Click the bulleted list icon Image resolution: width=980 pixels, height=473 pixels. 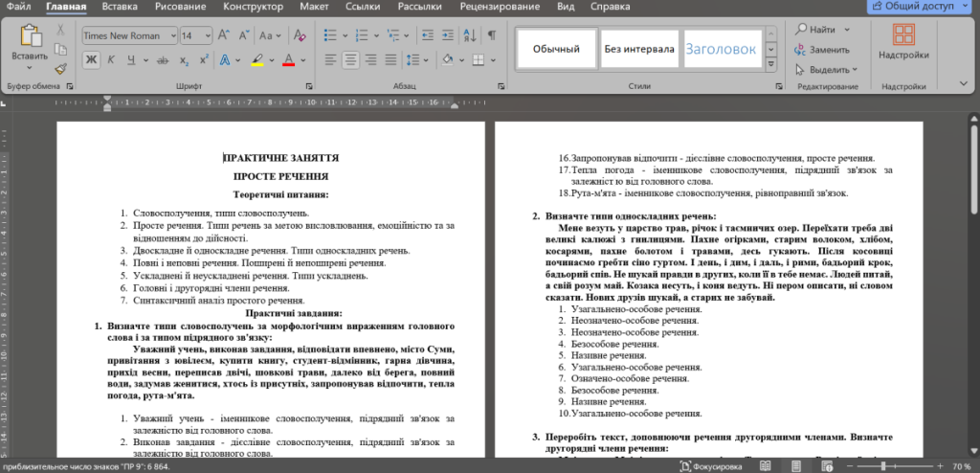330,35
